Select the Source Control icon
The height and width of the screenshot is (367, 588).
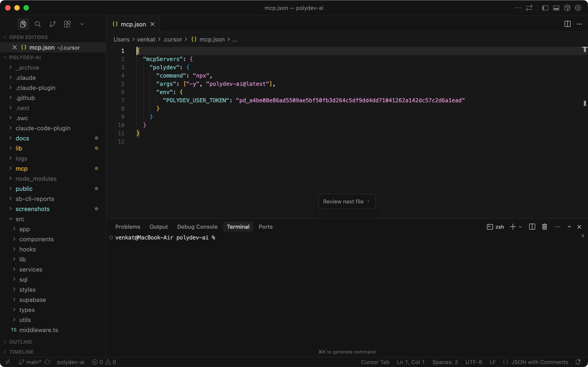(x=52, y=24)
